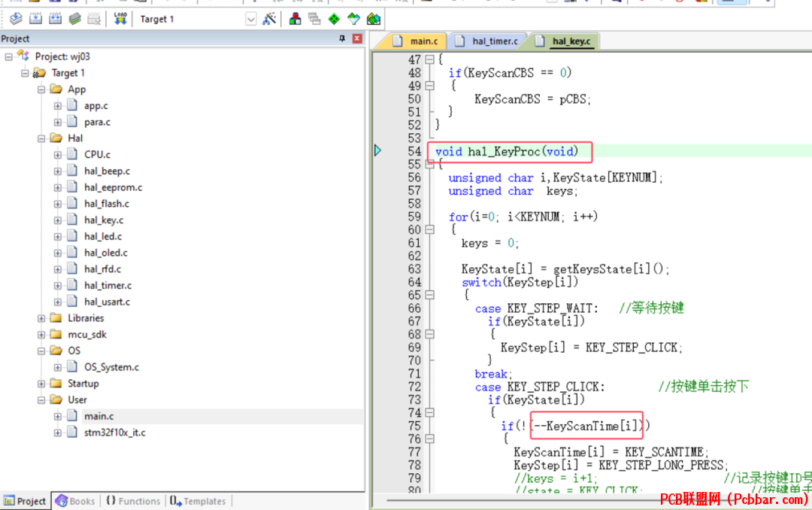Collapse the Hal folder group
Screen dimensions: 812x510
[x=41, y=138]
